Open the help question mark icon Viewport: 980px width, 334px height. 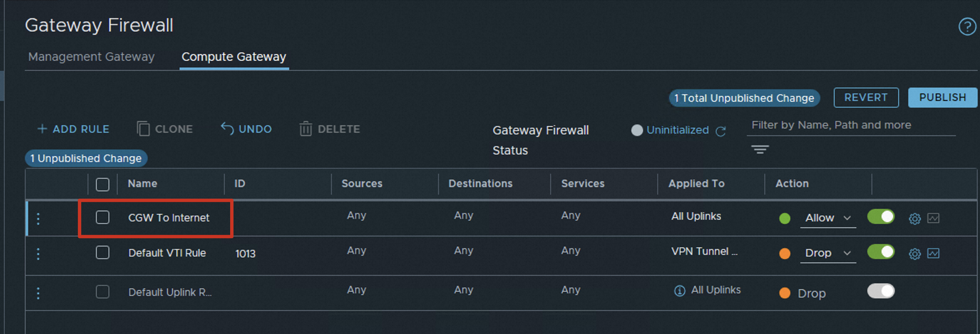point(967,27)
